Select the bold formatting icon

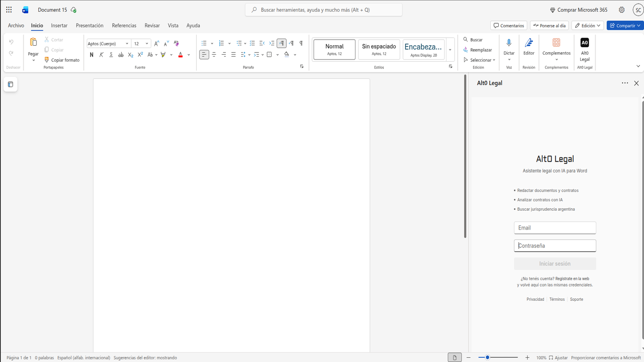(91, 54)
